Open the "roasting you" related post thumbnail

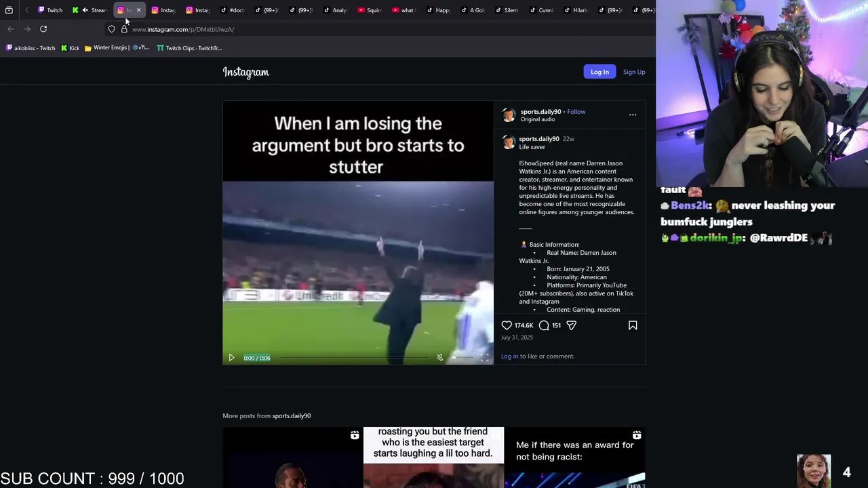pyautogui.click(x=433, y=457)
